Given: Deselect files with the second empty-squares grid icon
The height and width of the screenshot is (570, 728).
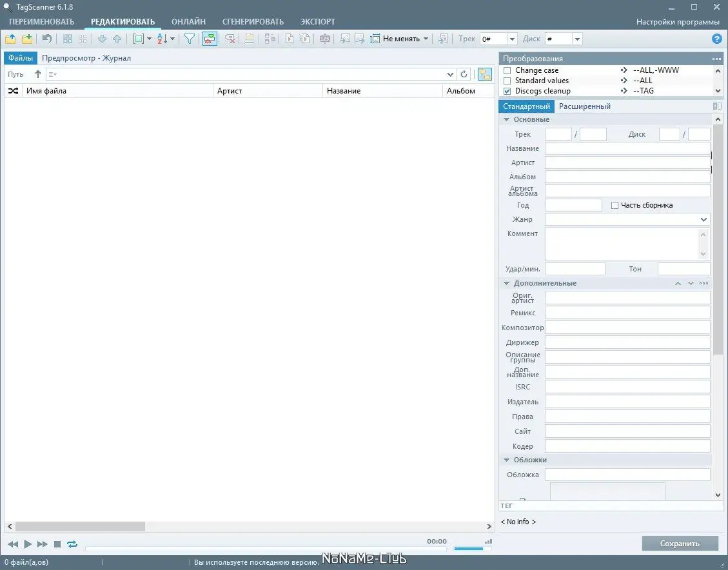Looking at the screenshot, I should tap(83, 39).
